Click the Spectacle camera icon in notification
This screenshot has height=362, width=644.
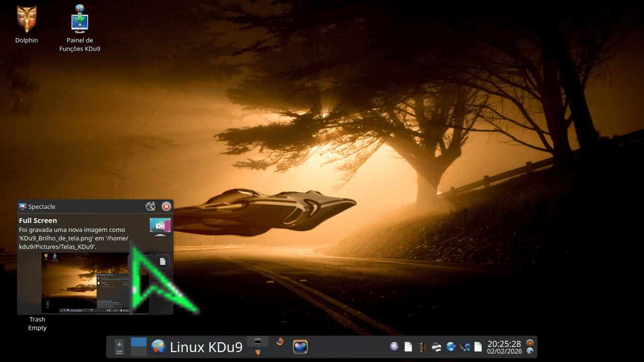click(x=160, y=225)
